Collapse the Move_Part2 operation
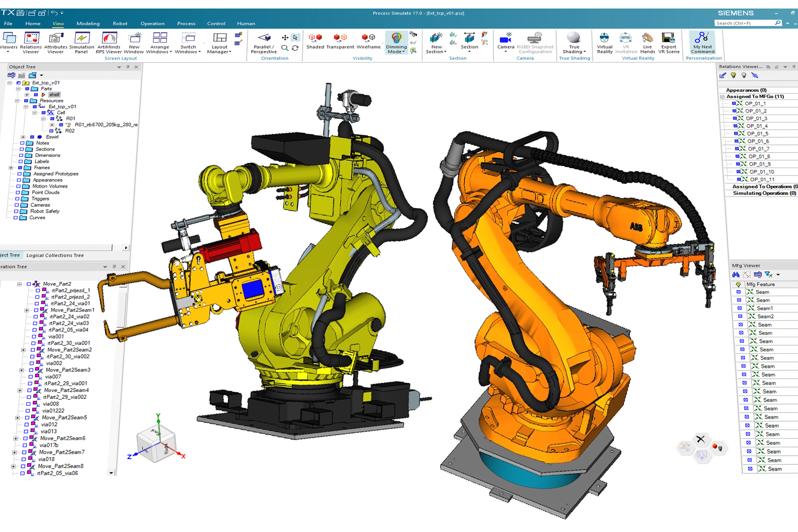The height and width of the screenshot is (532, 798). (x=20, y=284)
